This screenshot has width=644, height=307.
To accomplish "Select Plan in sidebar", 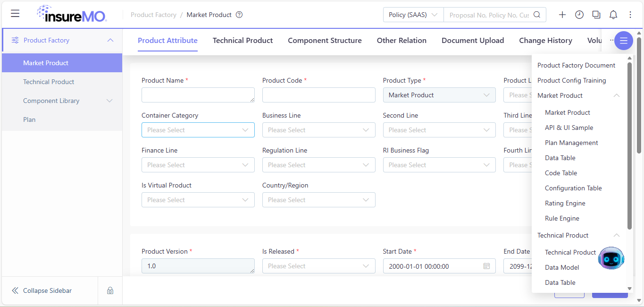I will (62, 119).
